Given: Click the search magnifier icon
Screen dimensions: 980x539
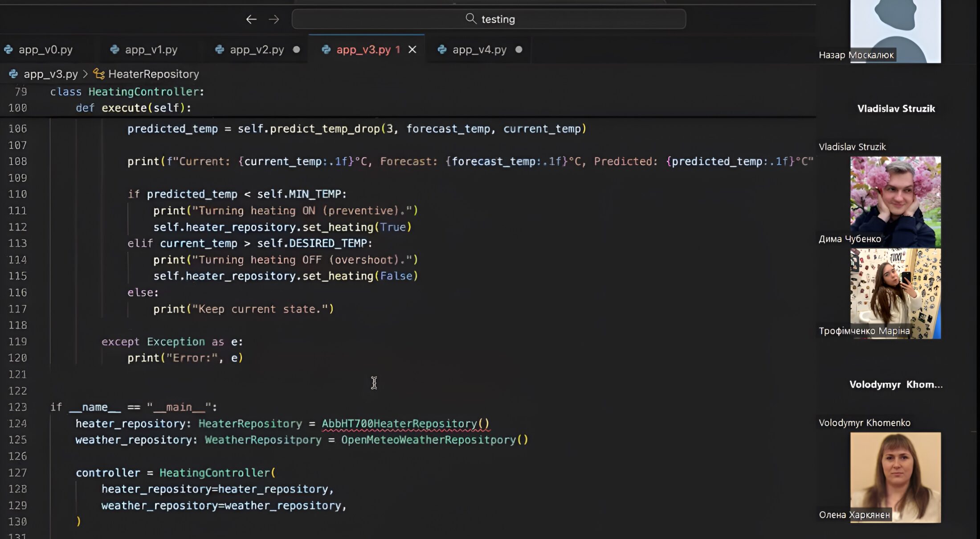Looking at the screenshot, I should point(470,19).
